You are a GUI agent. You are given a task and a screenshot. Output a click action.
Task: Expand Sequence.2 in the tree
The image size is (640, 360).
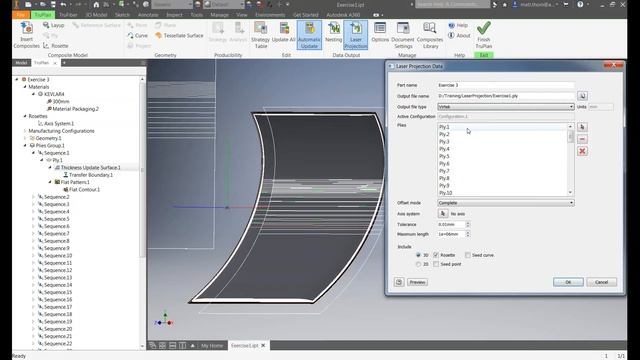(33, 197)
